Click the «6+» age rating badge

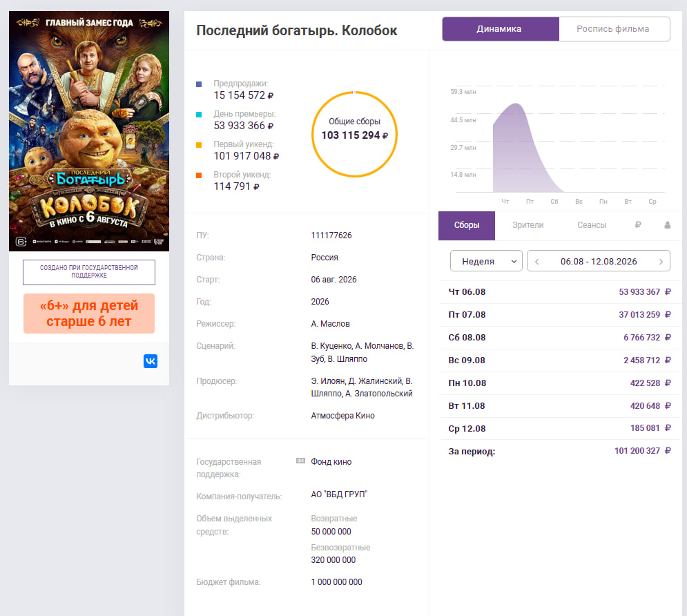[x=89, y=314]
